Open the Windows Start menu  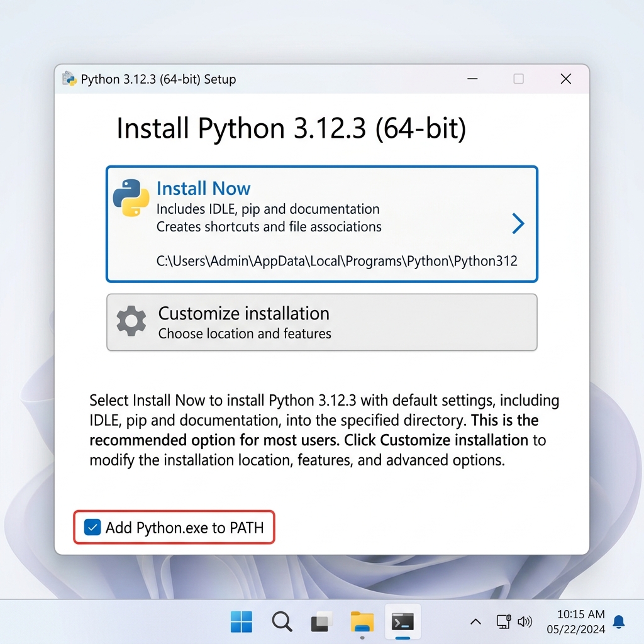point(241,621)
